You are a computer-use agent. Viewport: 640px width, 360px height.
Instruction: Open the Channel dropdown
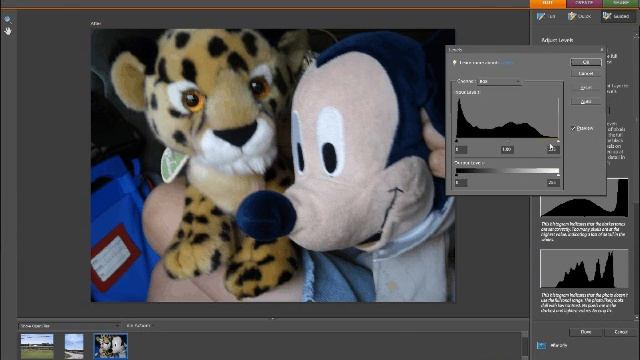pos(500,82)
